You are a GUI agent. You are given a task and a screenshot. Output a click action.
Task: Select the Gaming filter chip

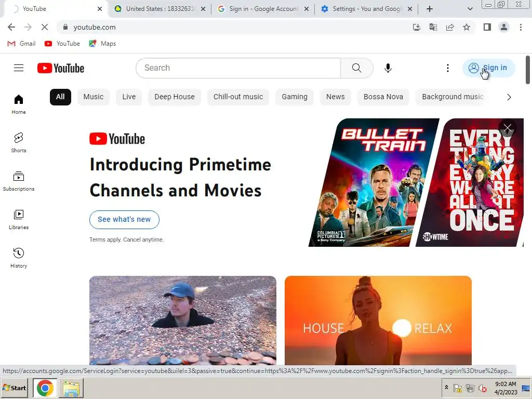[x=295, y=97]
